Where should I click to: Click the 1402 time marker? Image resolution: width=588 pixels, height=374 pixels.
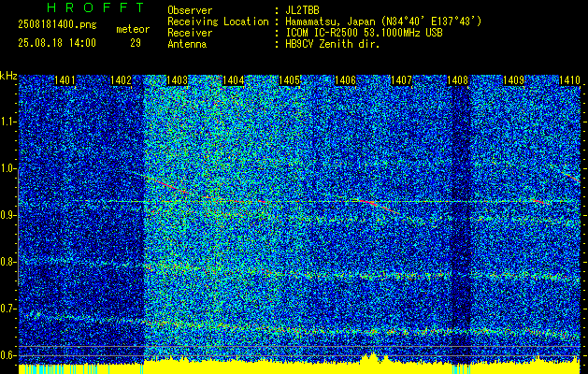pos(121,80)
